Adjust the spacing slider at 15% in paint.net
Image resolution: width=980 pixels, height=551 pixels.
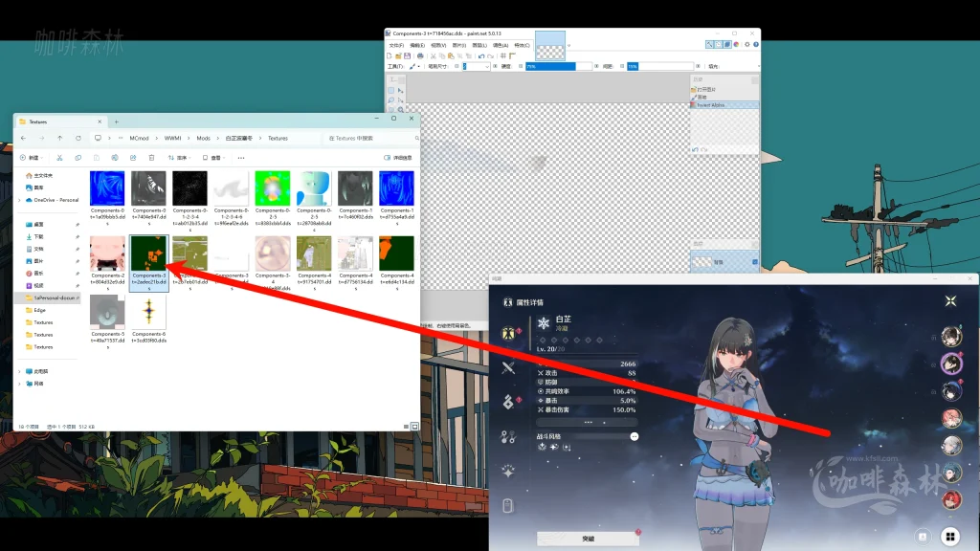tap(660, 66)
